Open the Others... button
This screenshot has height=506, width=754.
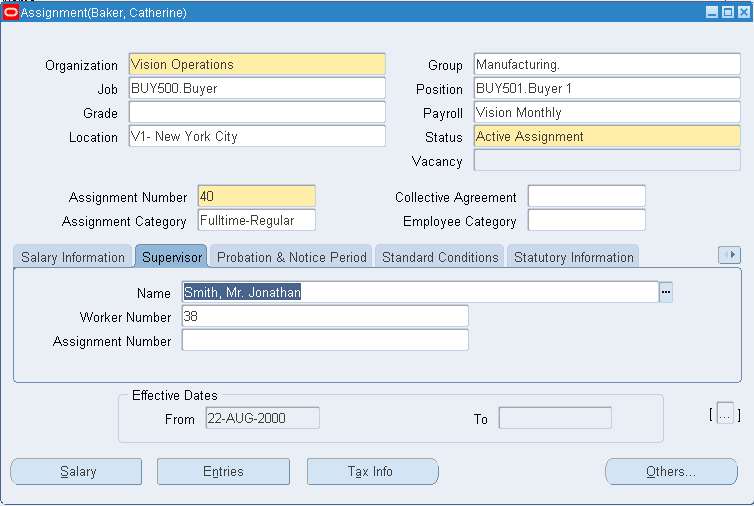pyautogui.click(x=671, y=471)
